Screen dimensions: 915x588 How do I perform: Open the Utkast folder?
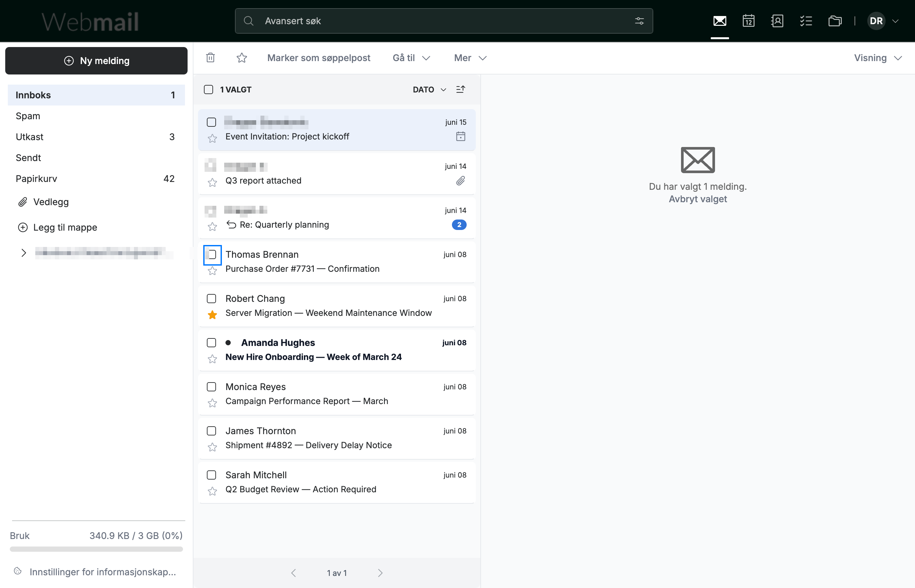[x=96, y=137]
